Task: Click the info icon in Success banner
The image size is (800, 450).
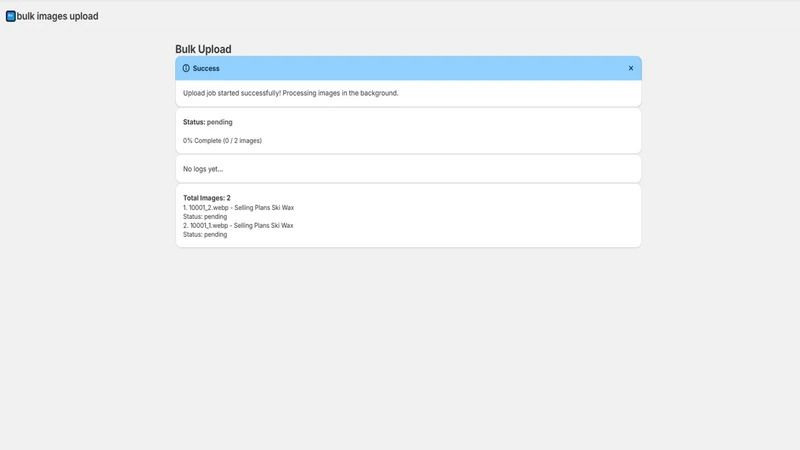Action: (x=186, y=68)
